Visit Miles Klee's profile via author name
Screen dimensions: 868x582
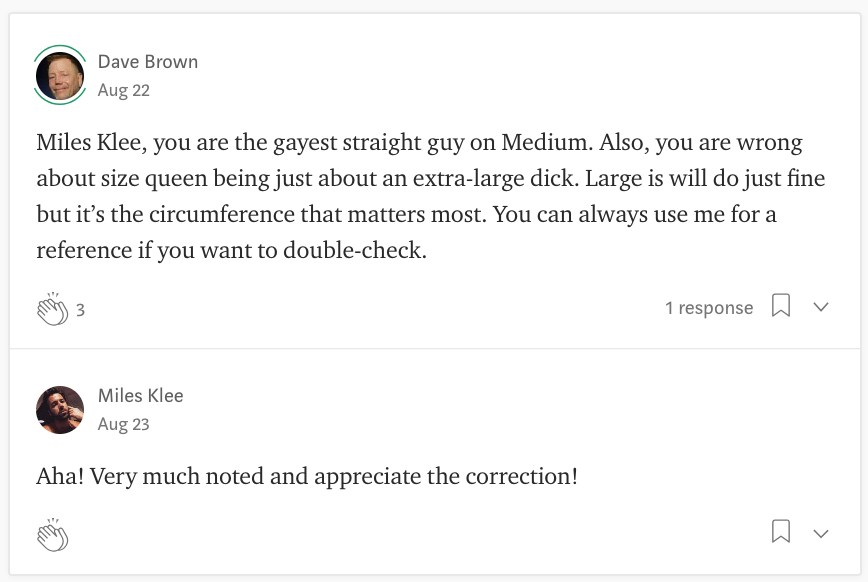141,395
